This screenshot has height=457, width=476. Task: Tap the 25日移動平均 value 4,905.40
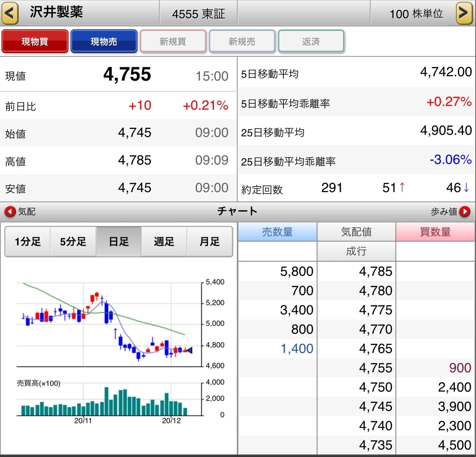click(446, 131)
